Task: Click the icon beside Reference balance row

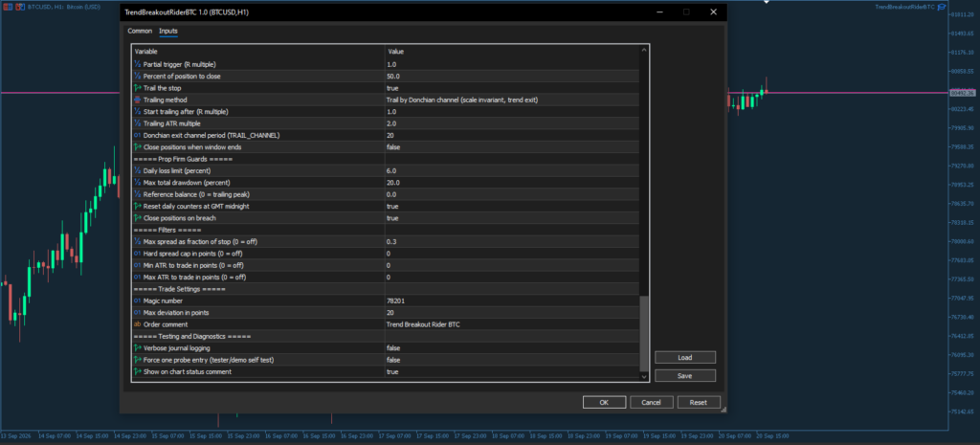Action: [x=138, y=194]
